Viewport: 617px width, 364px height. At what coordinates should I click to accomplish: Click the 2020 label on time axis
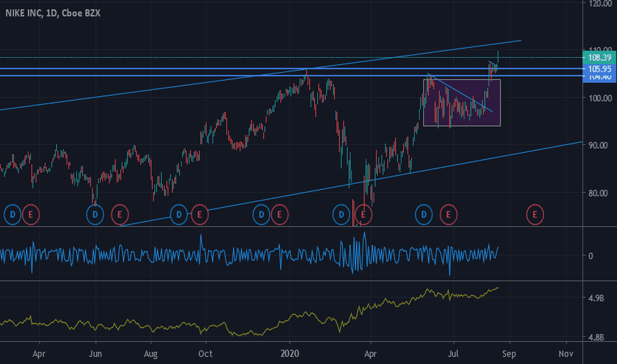tap(290, 354)
